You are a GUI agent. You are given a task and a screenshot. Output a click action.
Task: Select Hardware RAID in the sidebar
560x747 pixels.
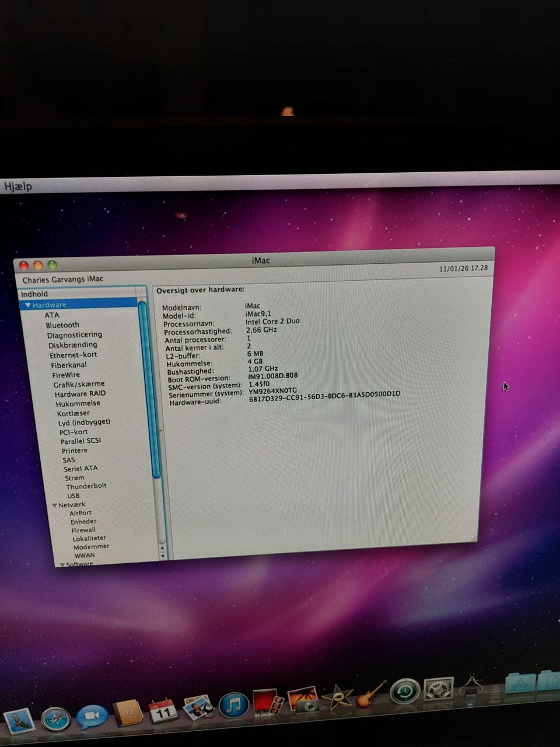(80, 394)
